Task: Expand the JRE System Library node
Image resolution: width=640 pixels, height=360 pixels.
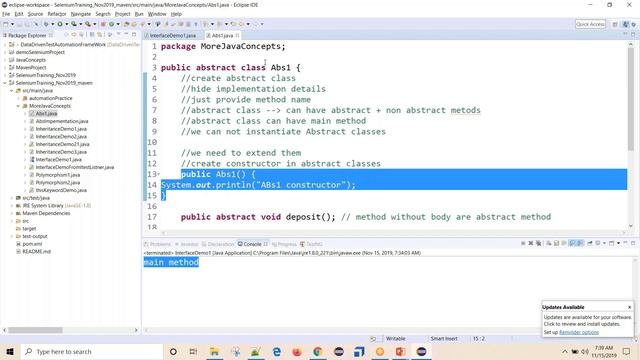Action: [12, 206]
